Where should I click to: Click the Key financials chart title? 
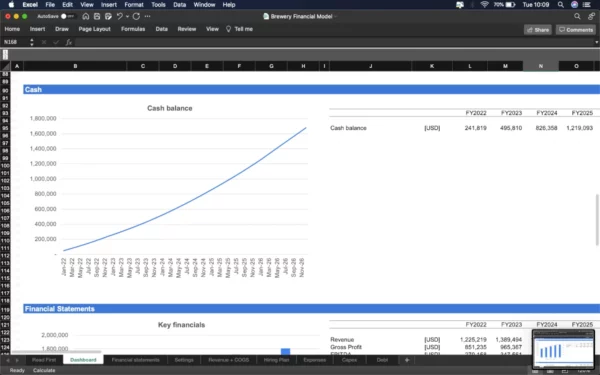(x=181, y=325)
